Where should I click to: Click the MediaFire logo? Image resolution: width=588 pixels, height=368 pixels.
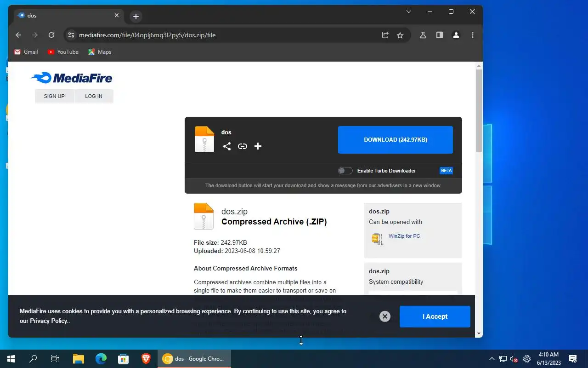click(x=72, y=78)
